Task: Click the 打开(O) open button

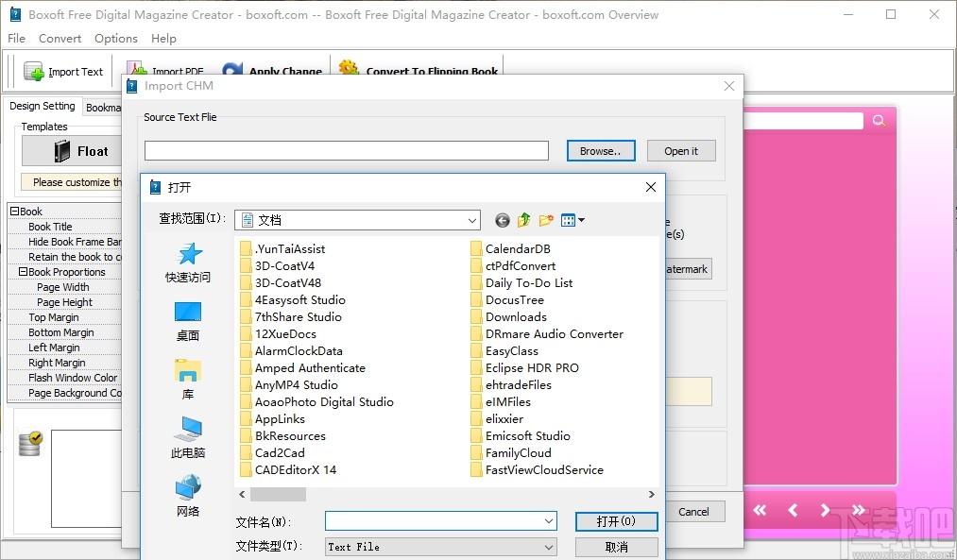Action: [617, 521]
